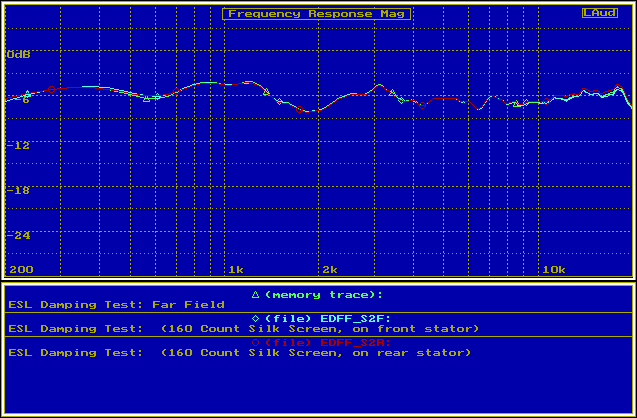The height and width of the screenshot is (418, 637).
Task: Select the "(file) EDFF_S2F:" legend heading
Action: pyautogui.click(x=328, y=319)
